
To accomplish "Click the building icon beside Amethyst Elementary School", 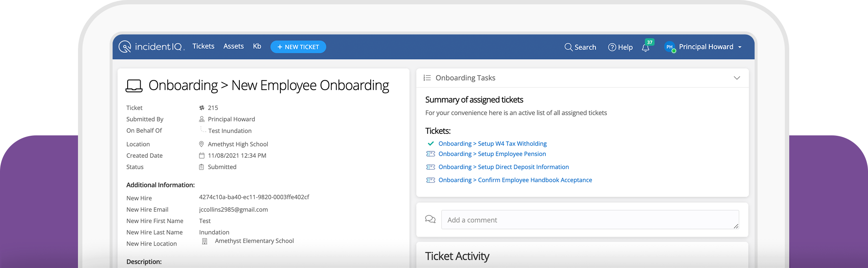I will (x=205, y=241).
